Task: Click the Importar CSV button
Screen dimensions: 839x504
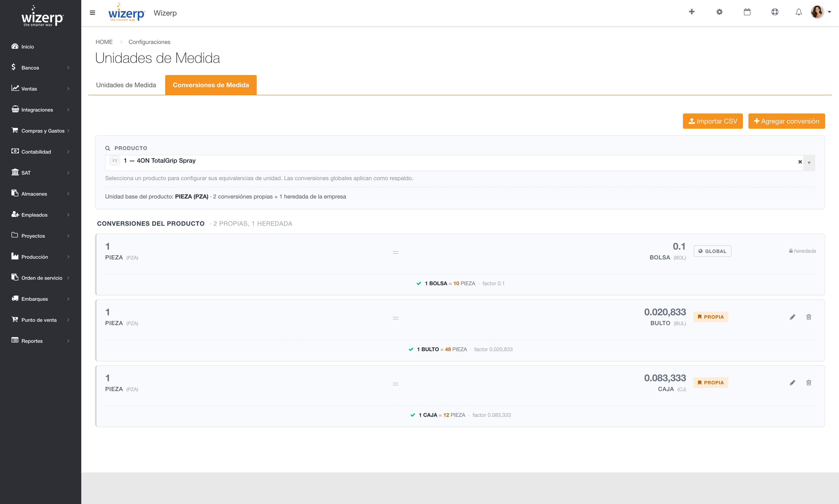Action: (713, 121)
